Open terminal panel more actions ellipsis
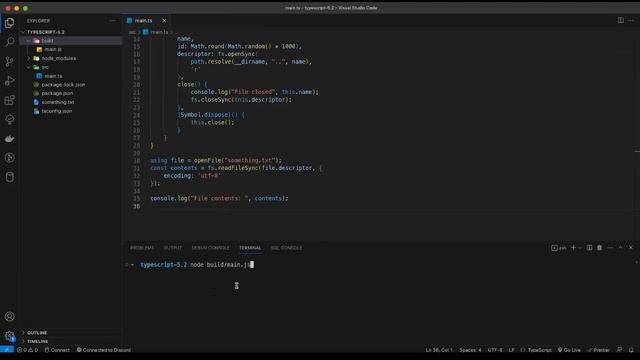 (610, 247)
